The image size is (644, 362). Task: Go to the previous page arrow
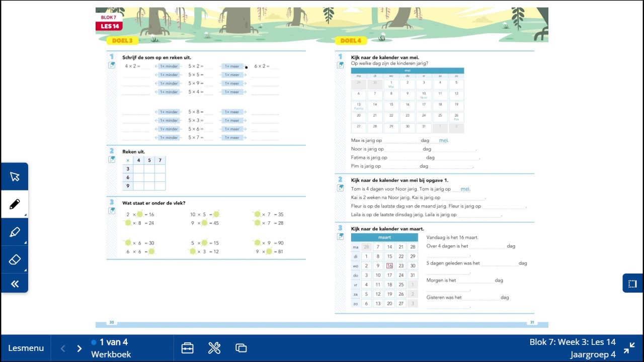[x=63, y=348]
